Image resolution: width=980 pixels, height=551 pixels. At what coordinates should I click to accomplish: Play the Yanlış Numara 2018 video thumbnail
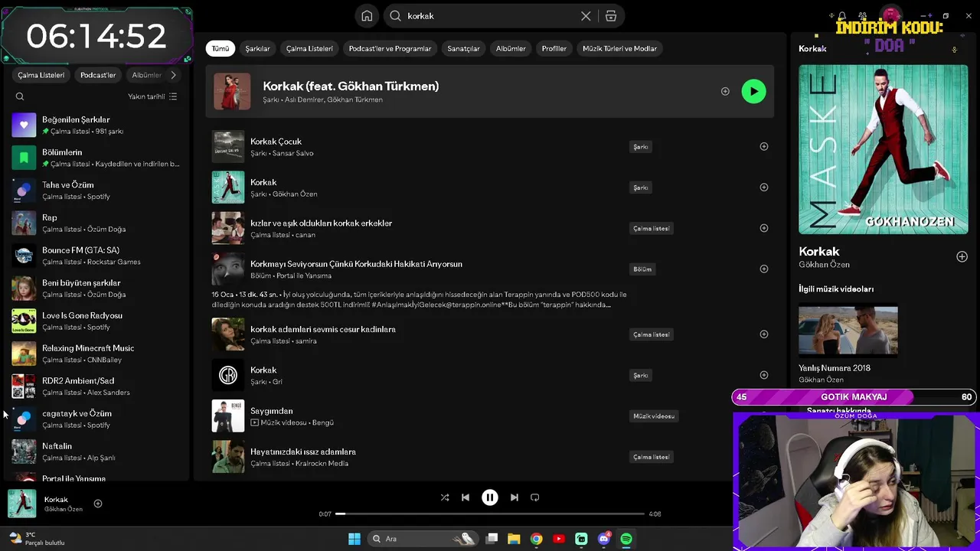click(848, 330)
